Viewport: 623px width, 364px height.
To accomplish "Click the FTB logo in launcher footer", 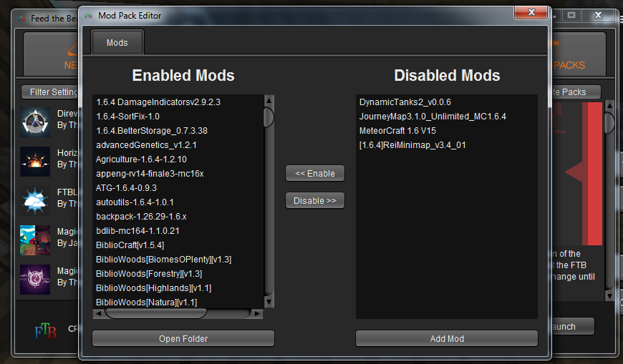I will pos(45,330).
